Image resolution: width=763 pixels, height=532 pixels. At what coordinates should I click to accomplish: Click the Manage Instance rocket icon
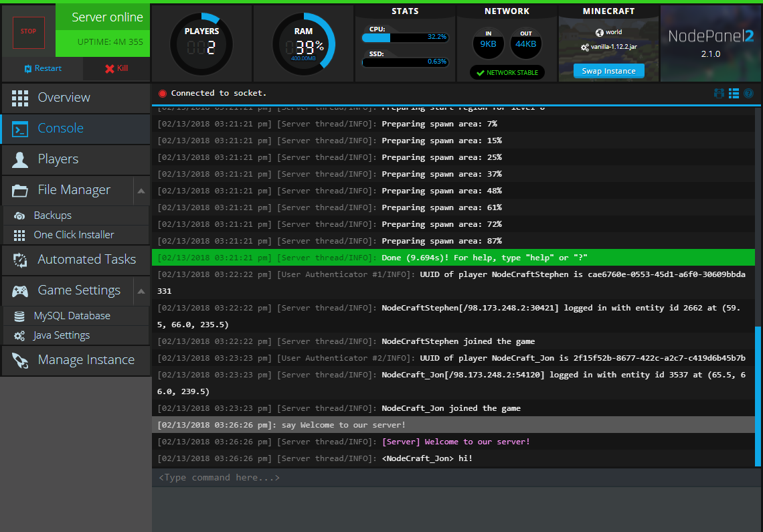(20, 361)
